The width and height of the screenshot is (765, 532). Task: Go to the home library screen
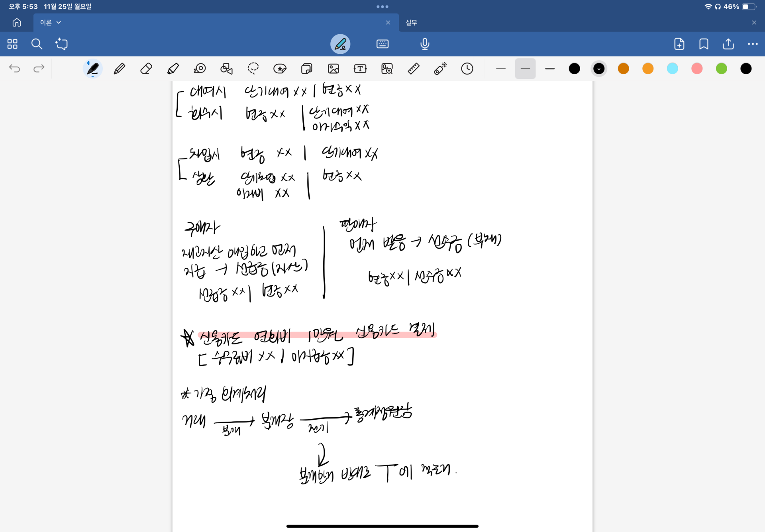coord(17,23)
